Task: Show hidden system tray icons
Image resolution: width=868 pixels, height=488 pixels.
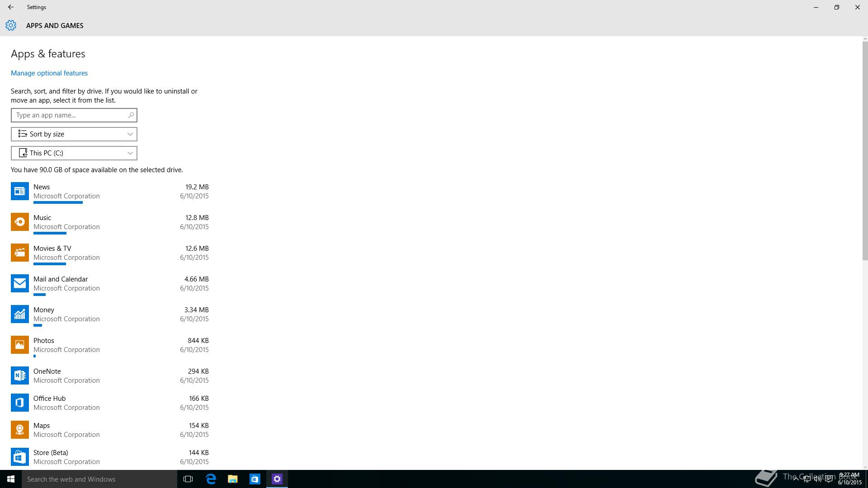Action: tap(796, 479)
